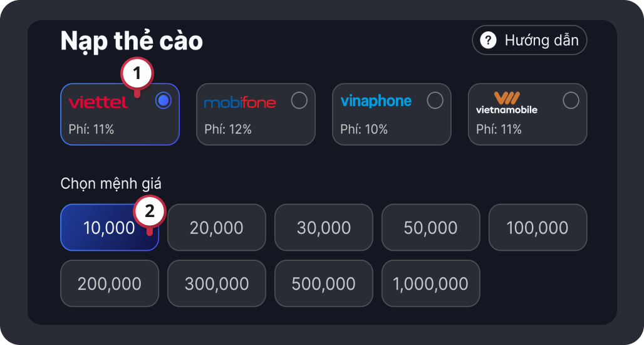Choose the 1,000,000 denomination
Image resolution: width=644 pixels, height=345 pixels.
tap(431, 284)
